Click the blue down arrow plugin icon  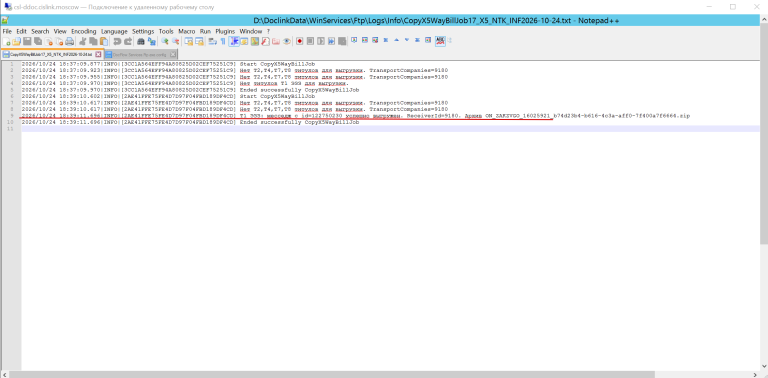[407, 40]
